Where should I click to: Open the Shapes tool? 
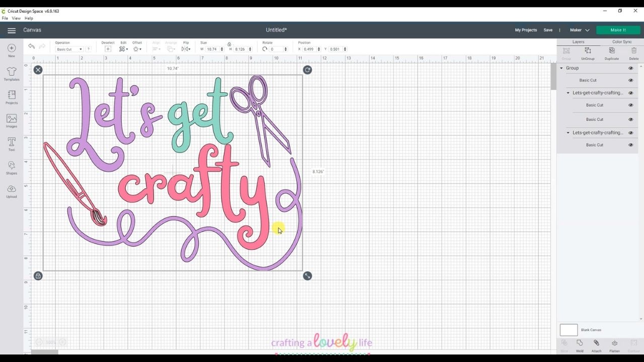(12, 167)
